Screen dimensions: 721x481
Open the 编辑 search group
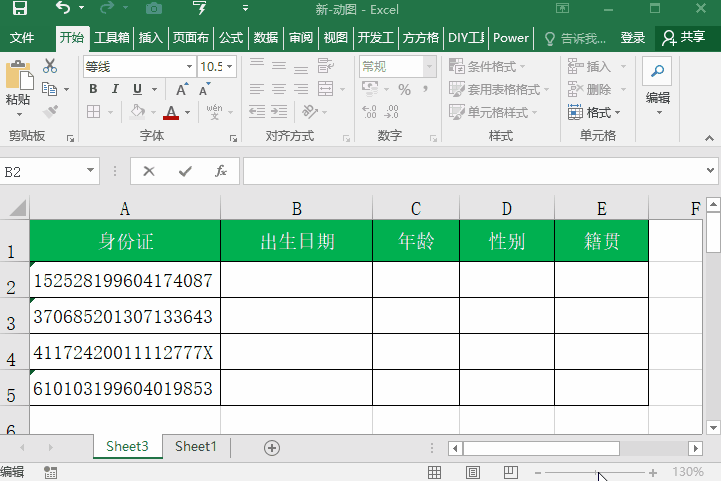(658, 86)
